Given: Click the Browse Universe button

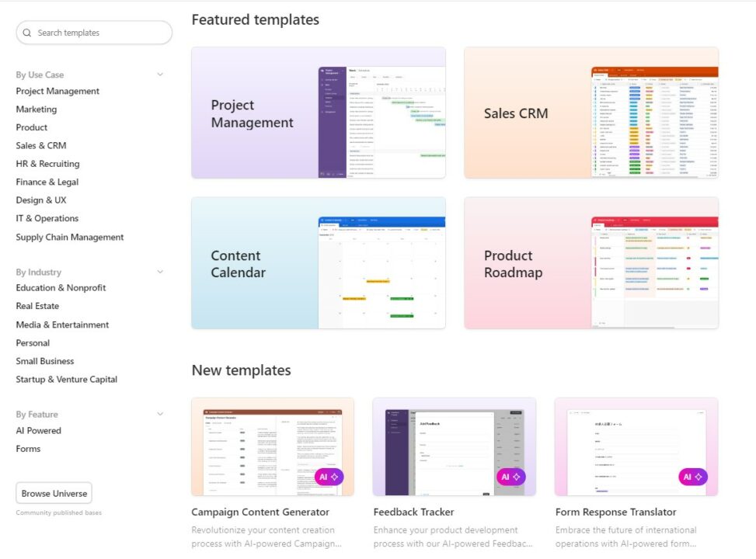Looking at the screenshot, I should [x=54, y=494].
